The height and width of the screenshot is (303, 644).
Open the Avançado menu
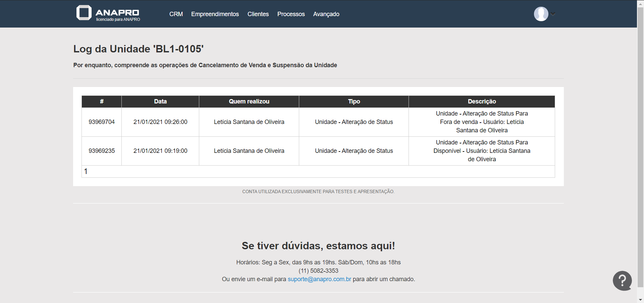coord(326,14)
